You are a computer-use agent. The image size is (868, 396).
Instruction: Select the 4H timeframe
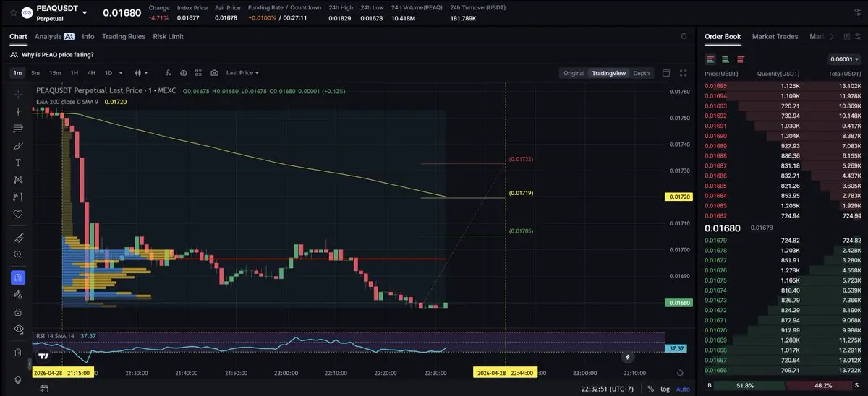tap(91, 73)
